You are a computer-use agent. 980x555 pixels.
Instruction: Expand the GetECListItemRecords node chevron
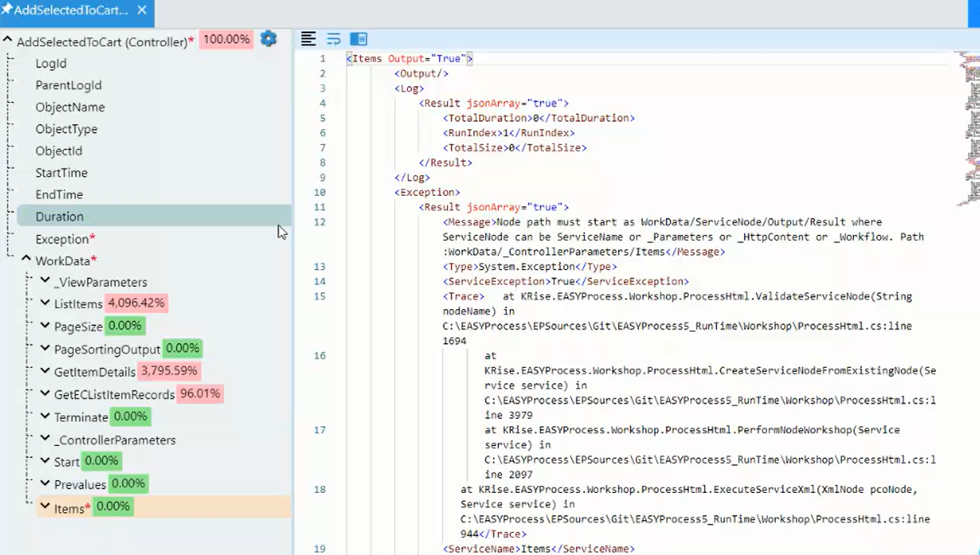(x=45, y=393)
